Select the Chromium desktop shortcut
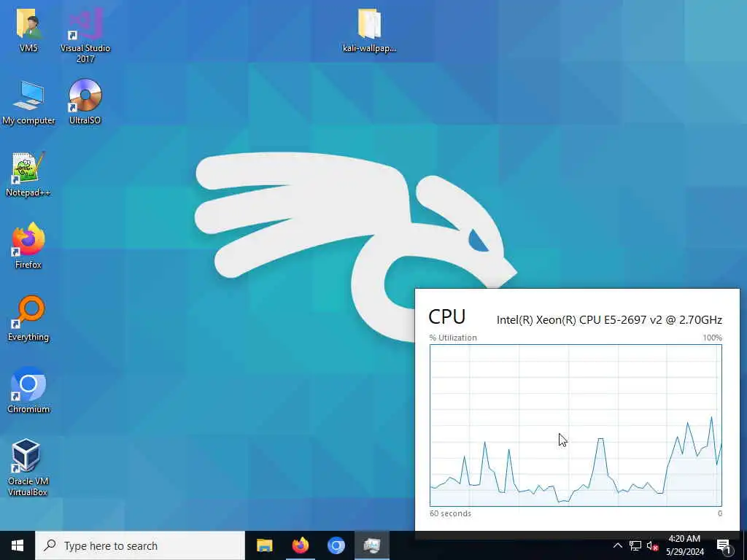747x560 pixels. click(28, 389)
